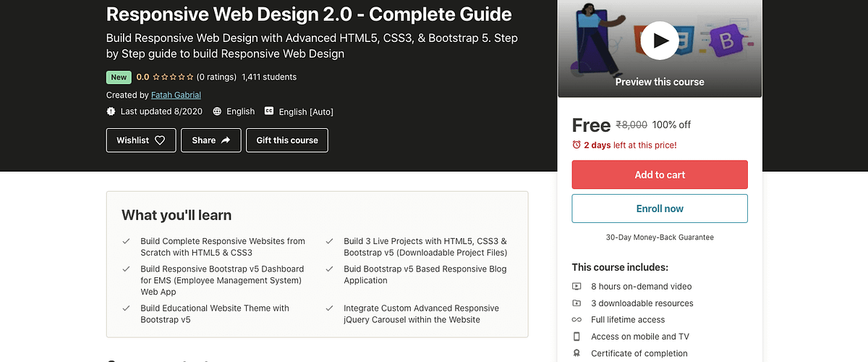
Task: Click the star rating icons
Action: 173,77
